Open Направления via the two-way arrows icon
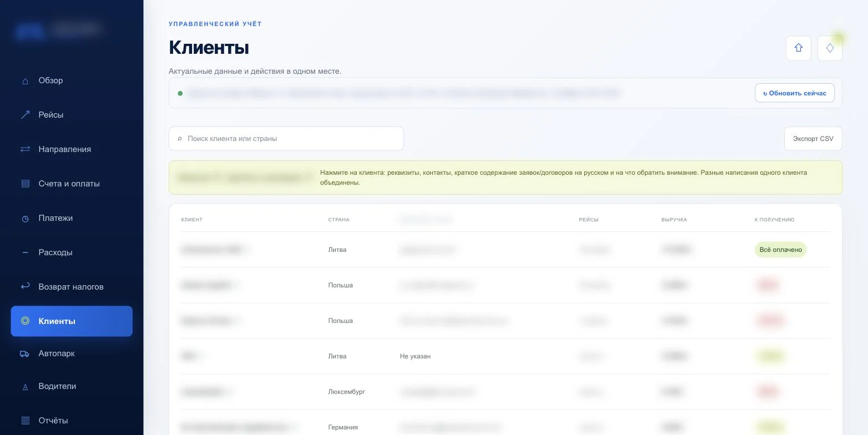Viewport: 868px width, 435px height. pos(25,149)
